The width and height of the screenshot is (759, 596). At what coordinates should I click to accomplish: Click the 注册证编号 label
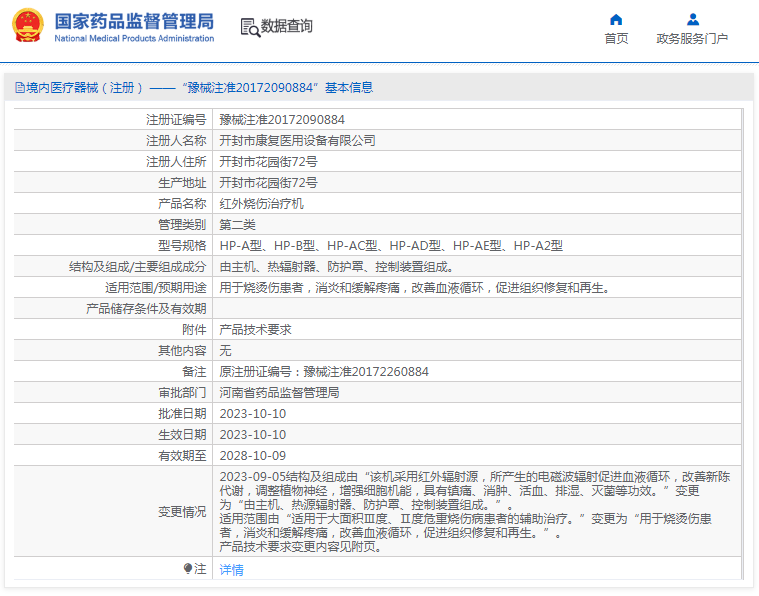pyautogui.click(x=176, y=120)
